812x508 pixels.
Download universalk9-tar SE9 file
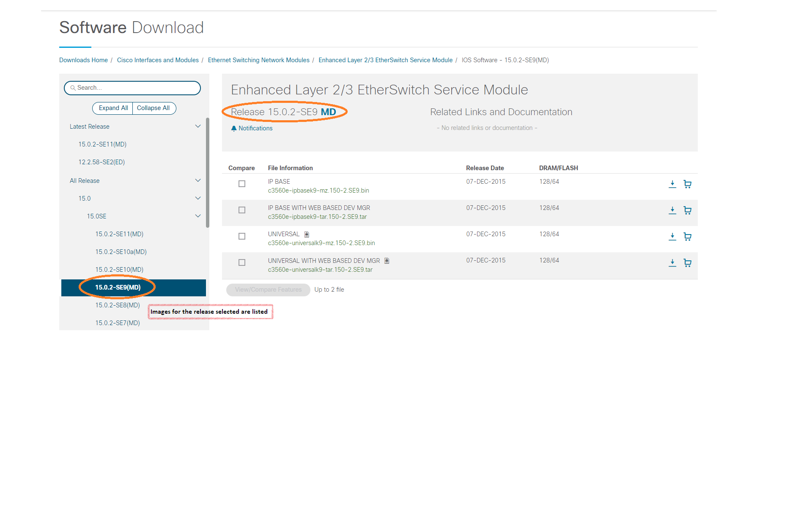[672, 263]
